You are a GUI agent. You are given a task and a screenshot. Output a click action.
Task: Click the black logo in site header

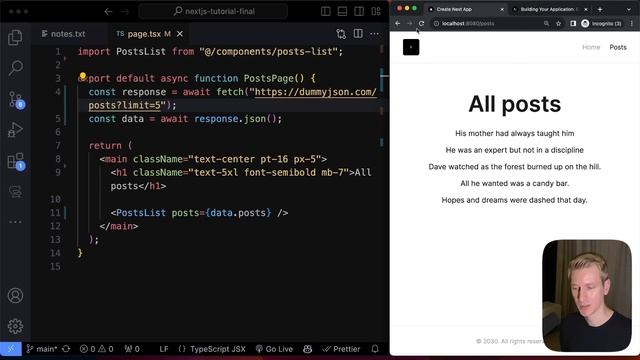(x=411, y=47)
